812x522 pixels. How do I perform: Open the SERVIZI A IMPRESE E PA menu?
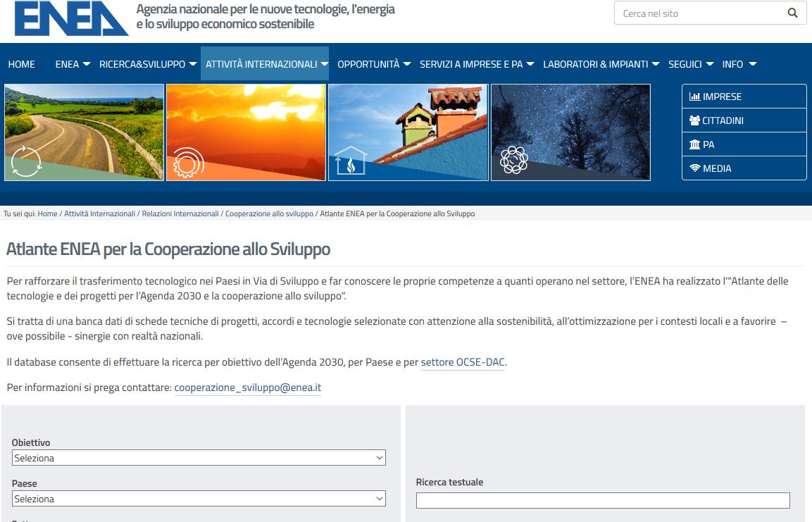477,64
